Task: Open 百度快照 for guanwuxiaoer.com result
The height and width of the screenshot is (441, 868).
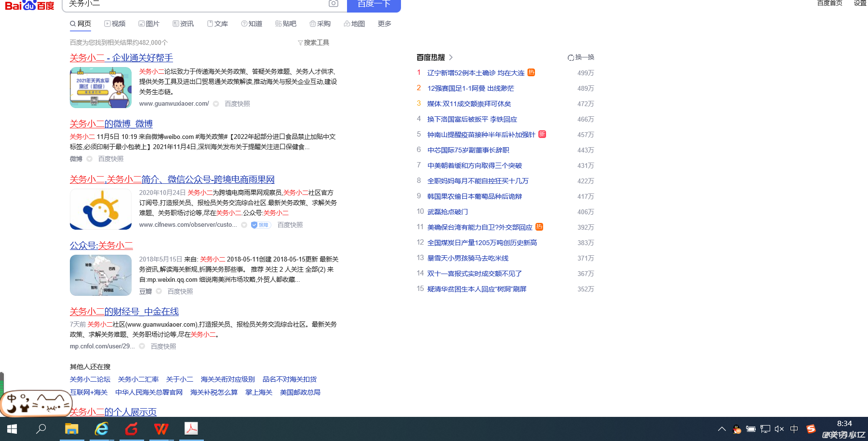Action: 237,104
